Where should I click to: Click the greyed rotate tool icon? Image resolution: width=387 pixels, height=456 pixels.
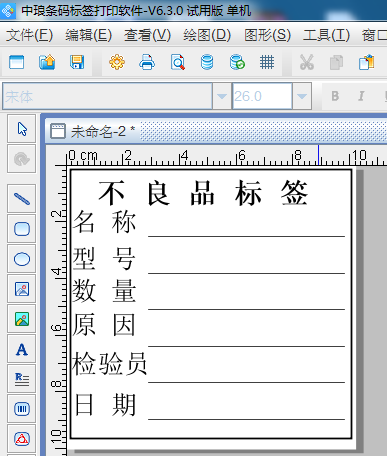click(22, 159)
